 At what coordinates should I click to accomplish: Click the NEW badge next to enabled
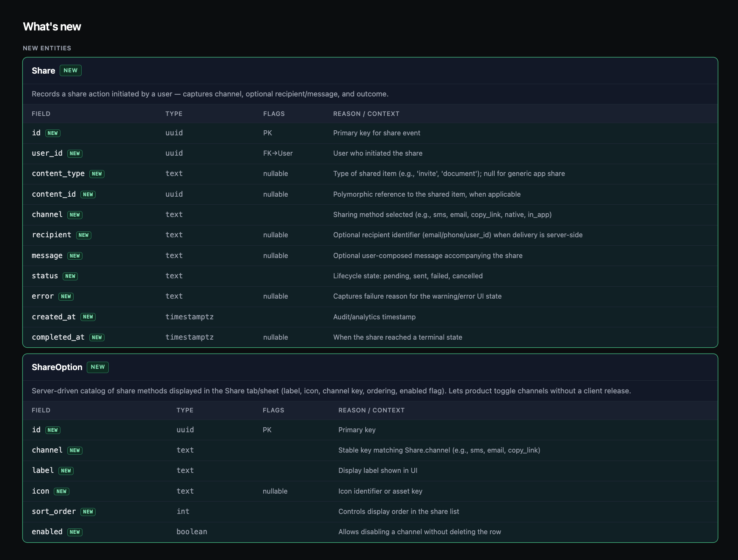click(75, 532)
